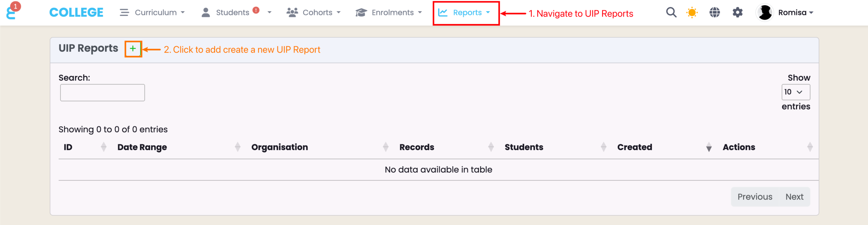This screenshot has height=225, width=868.
Task: Open the Curriculum menu
Action: point(152,13)
